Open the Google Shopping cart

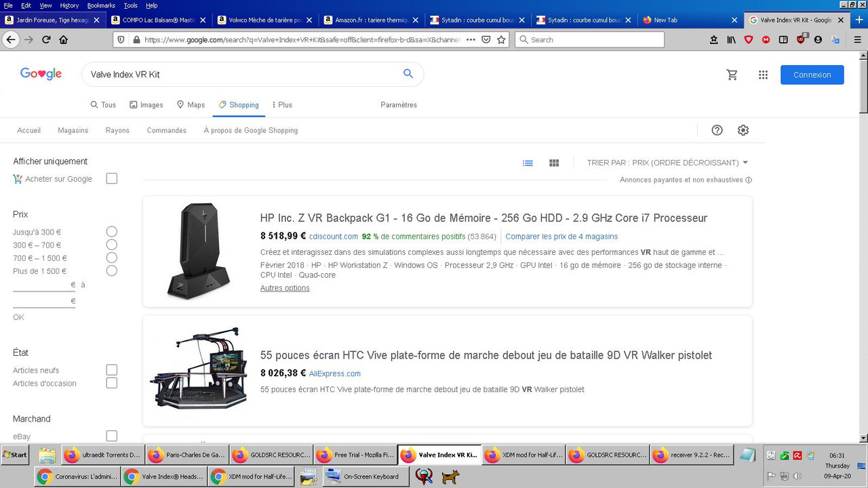tap(732, 75)
